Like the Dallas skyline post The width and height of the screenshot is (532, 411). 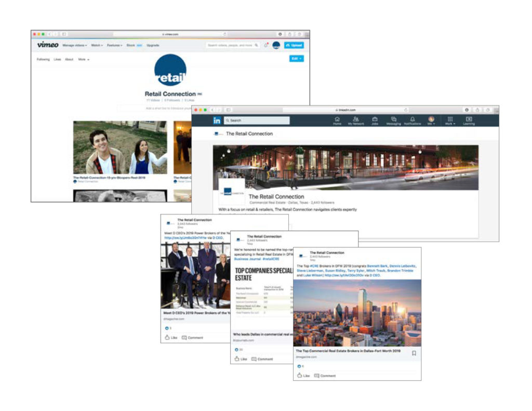(302, 375)
